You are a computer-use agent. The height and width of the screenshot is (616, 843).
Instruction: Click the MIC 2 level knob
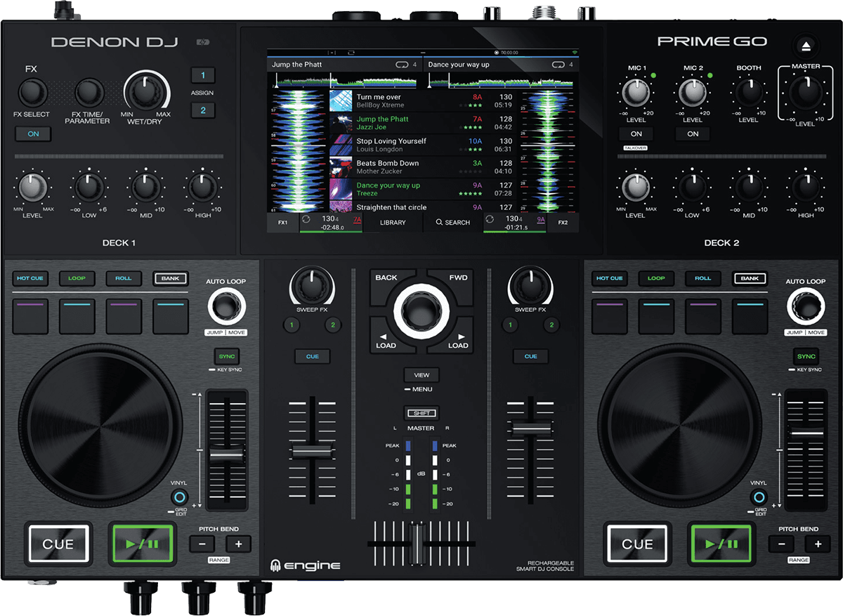point(692,92)
